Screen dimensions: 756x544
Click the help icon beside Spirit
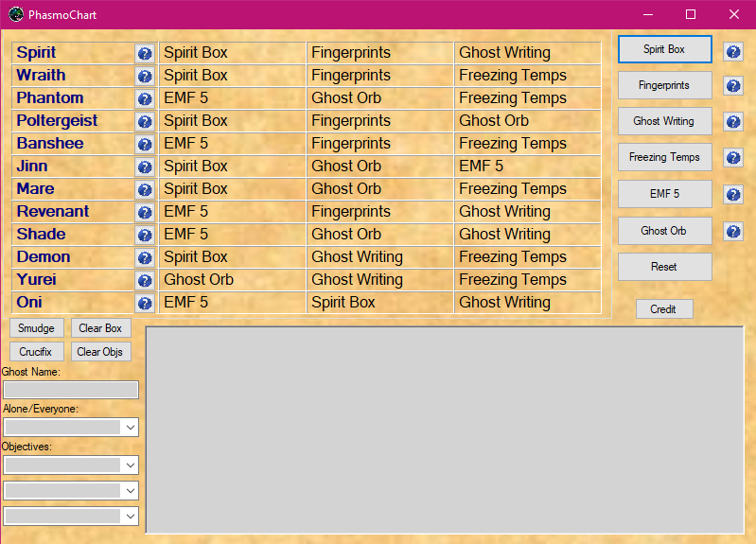145,53
